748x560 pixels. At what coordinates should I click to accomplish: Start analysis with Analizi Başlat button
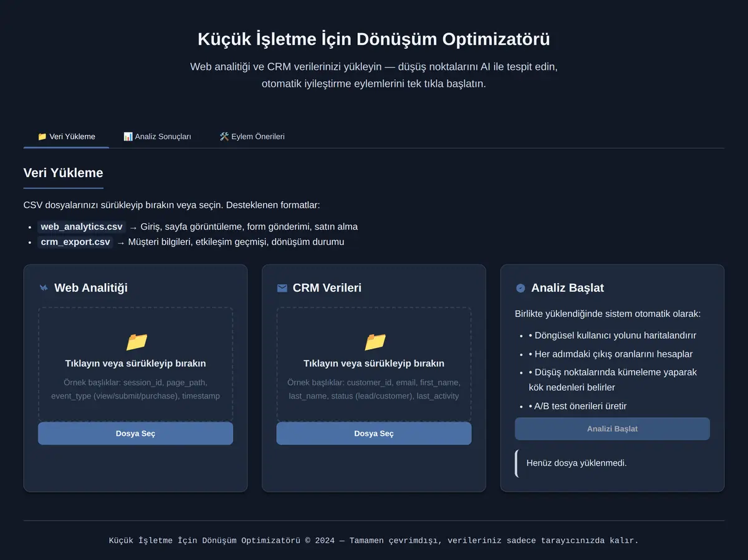pos(612,429)
